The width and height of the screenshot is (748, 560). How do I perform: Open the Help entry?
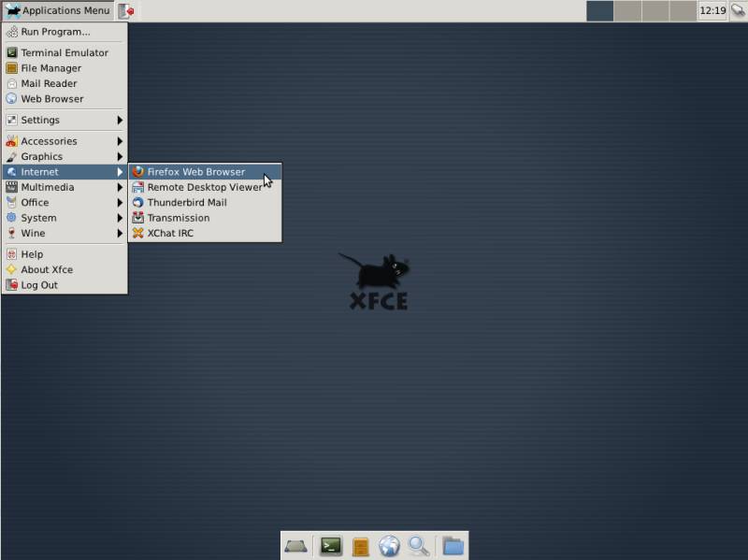65,254
